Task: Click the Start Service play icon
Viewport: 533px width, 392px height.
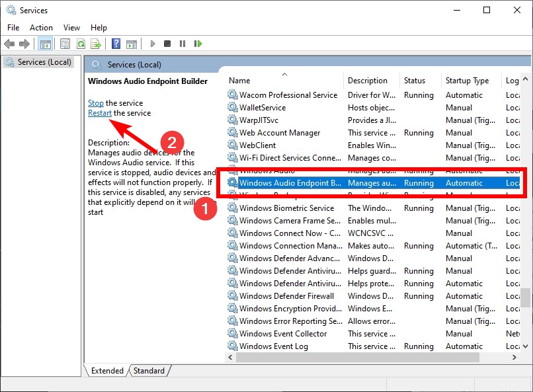Action: 153,44
